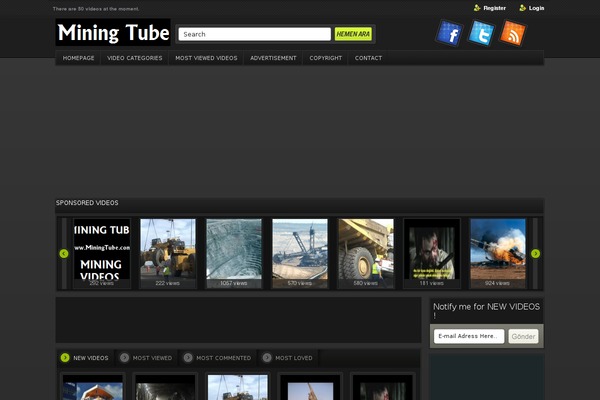This screenshot has height=400, width=600.
Task: Open the sponsored video with 924 views
Action: click(x=497, y=253)
